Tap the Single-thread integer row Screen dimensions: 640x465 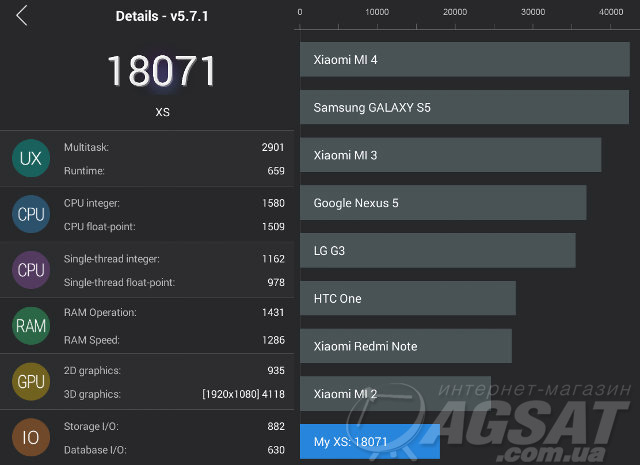174,259
